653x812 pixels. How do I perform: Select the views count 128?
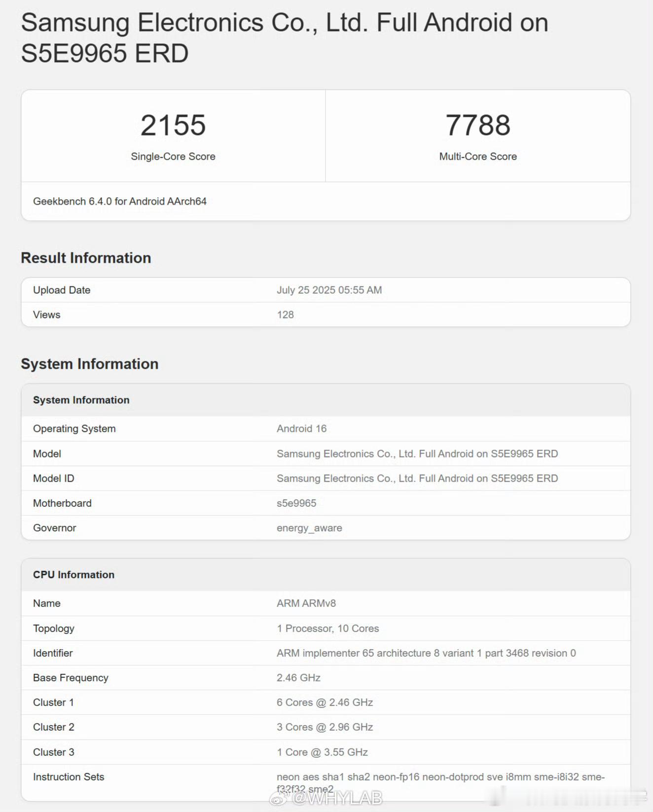pos(285,315)
